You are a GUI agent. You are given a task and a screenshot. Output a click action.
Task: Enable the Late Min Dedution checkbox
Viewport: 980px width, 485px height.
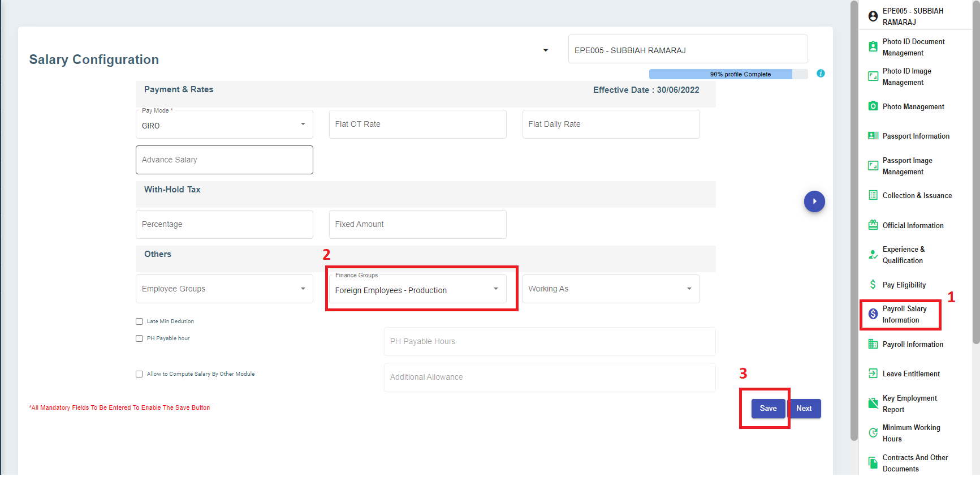pyautogui.click(x=139, y=321)
